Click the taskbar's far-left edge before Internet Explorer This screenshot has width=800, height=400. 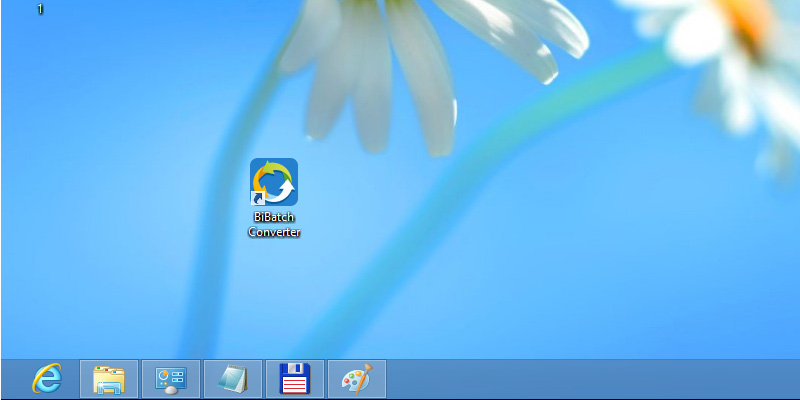8,379
